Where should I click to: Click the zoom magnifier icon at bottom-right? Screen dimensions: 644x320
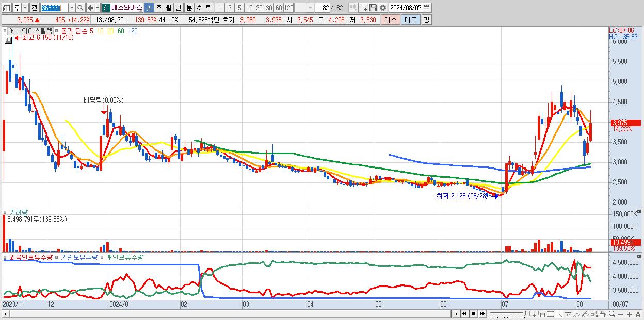[611, 314]
